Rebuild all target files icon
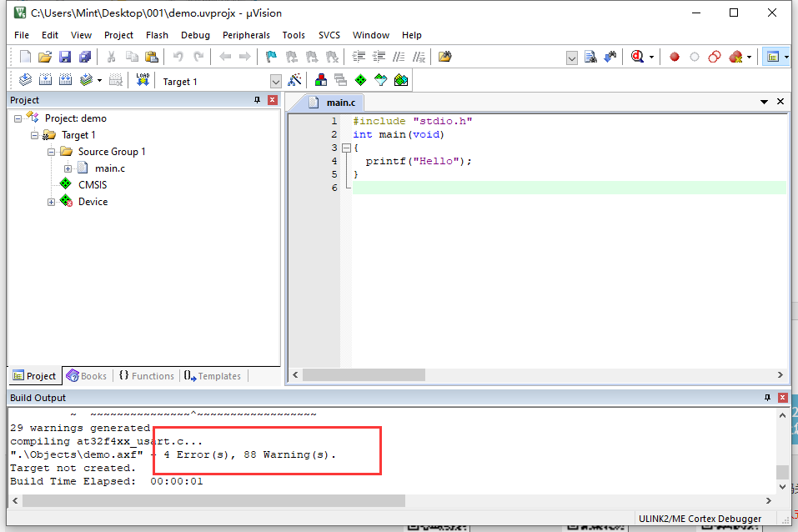Screen dimensions: 798x532 pyautogui.click(x=65, y=80)
